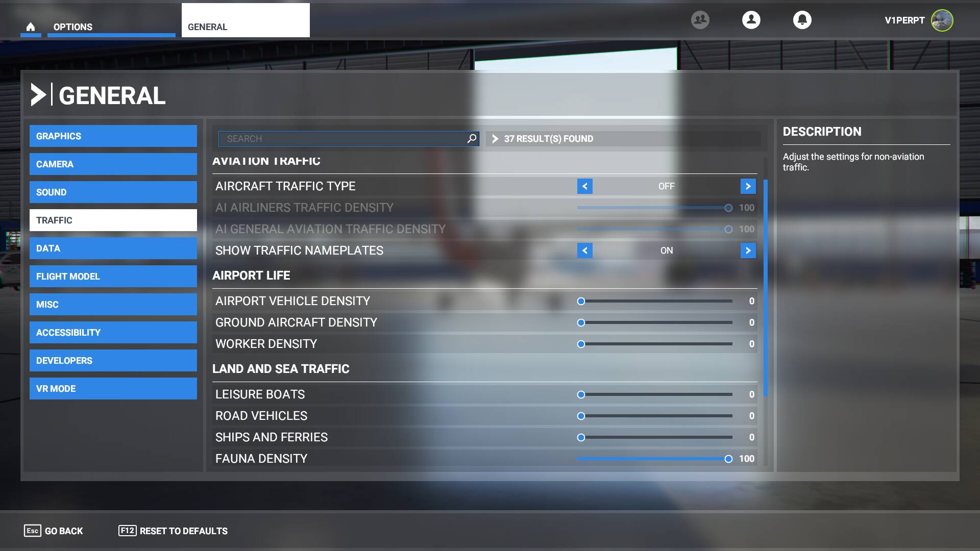Toggle Show Traffic Nameplates with left arrow

coord(584,251)
